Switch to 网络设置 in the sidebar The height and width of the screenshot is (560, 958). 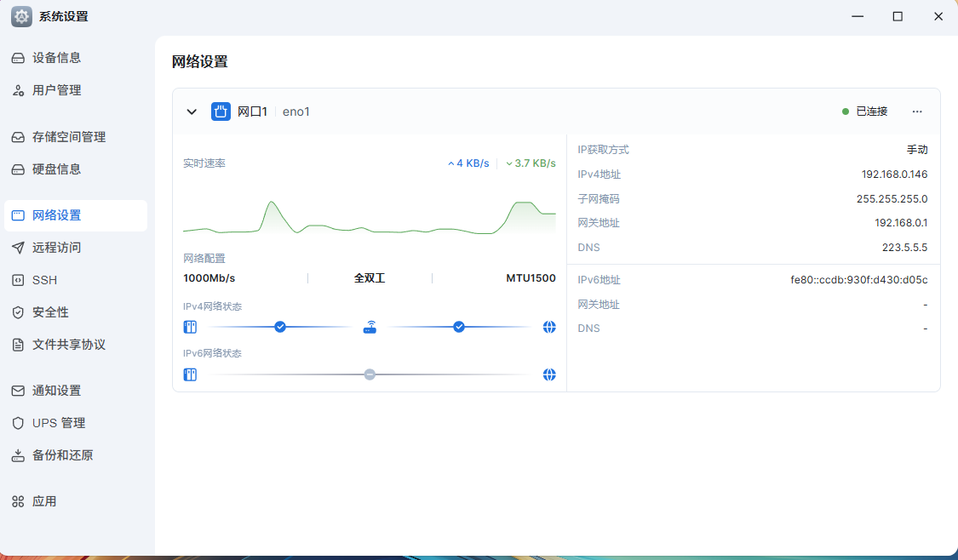point(58,214)
